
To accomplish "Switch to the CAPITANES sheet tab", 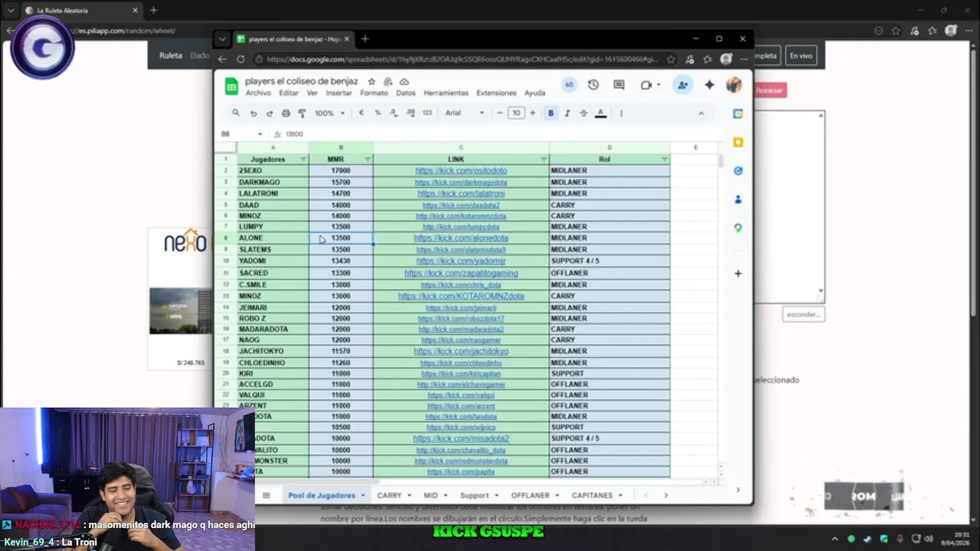I will coord(597,495).
